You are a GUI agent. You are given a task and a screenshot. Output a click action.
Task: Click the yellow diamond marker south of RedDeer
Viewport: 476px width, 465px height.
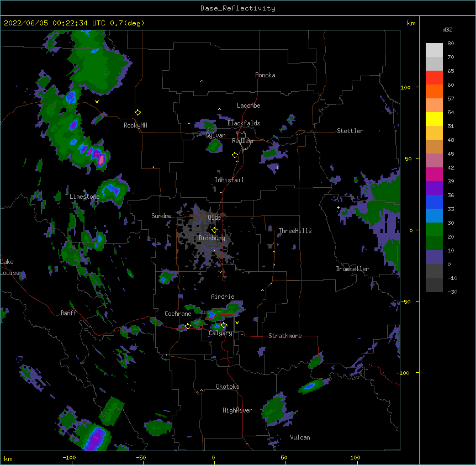[x=235, y=155]
